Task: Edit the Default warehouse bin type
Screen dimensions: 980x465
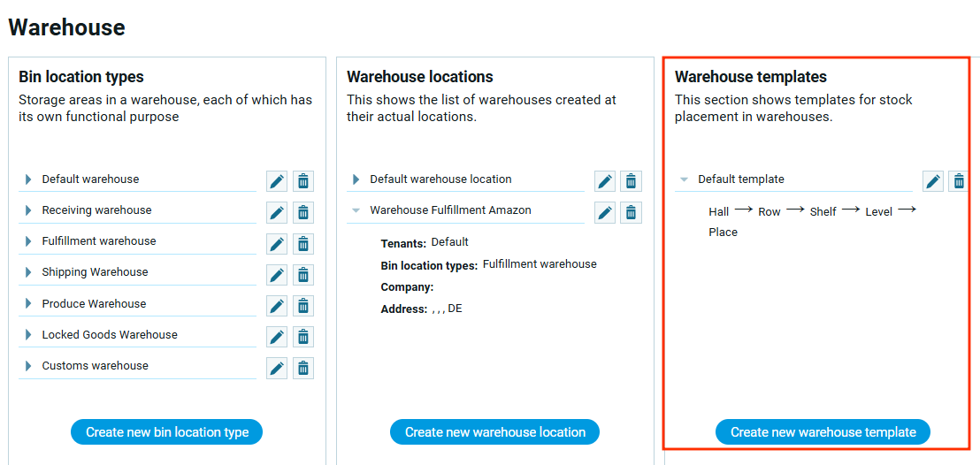Action: pyautogui.click(x=277, y=181)
